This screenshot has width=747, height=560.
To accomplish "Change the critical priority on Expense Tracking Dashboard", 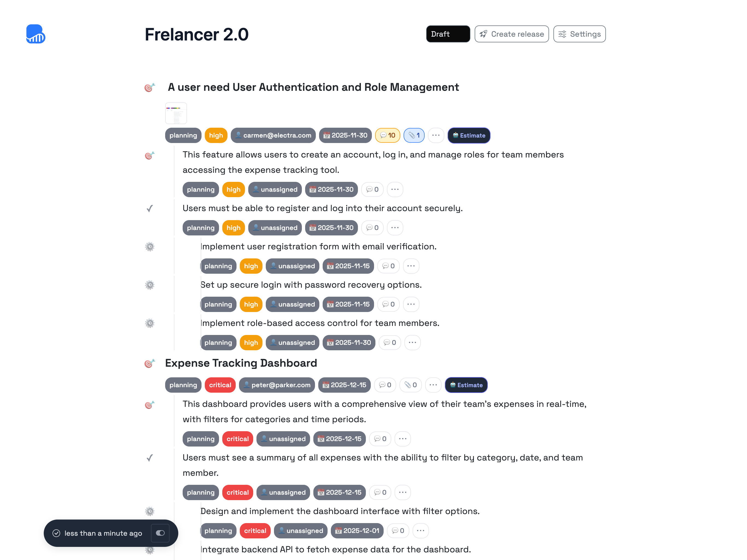I will pos(220,385).
